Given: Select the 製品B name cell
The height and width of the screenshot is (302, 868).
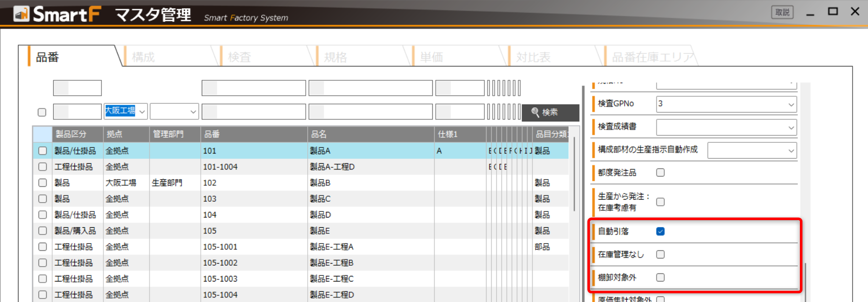Looking at the screenshot, I should pos(371,183).
